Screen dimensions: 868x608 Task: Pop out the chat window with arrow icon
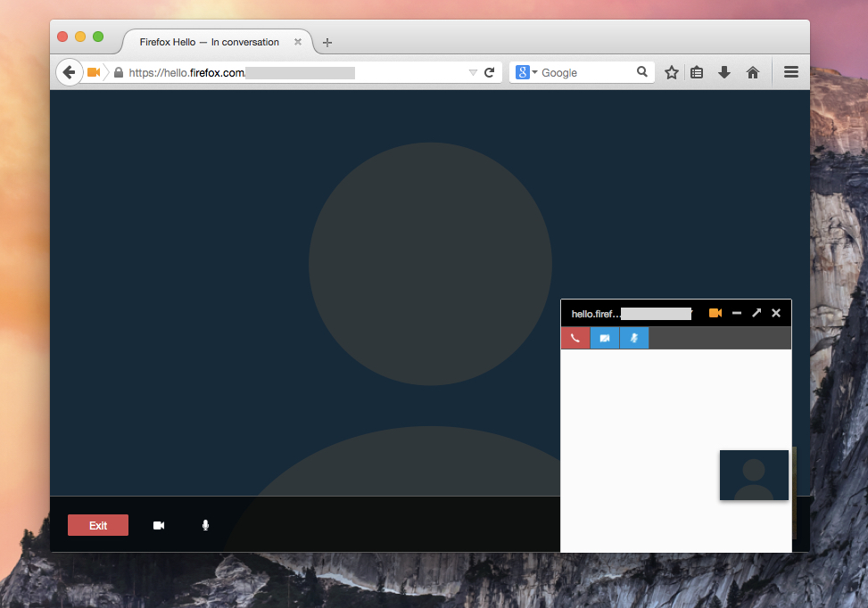pyautogui.click(x=756, y=313)
